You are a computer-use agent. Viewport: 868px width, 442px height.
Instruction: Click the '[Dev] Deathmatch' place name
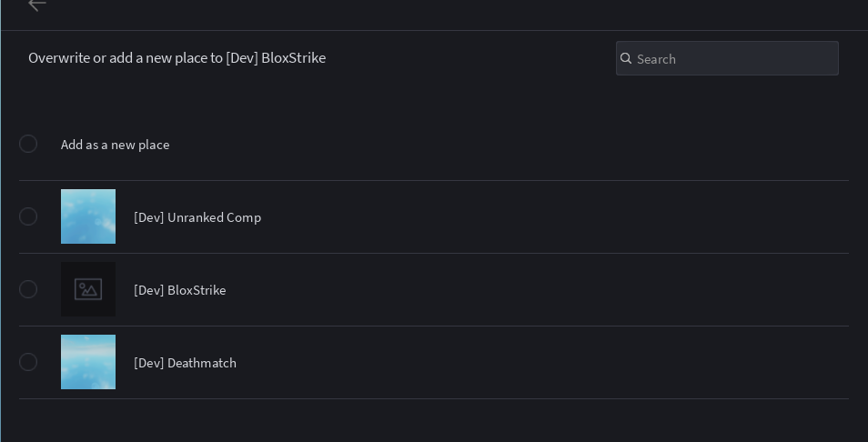[185, 363]
